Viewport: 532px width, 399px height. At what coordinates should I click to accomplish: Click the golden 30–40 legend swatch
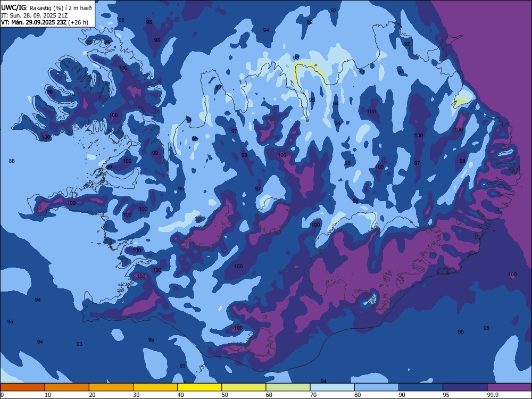pos(155,387)
